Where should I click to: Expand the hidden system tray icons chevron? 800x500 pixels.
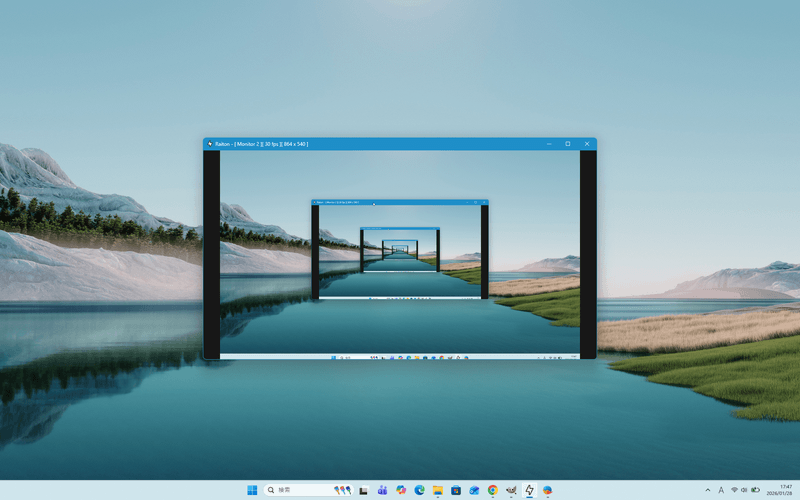coord(708,490)
